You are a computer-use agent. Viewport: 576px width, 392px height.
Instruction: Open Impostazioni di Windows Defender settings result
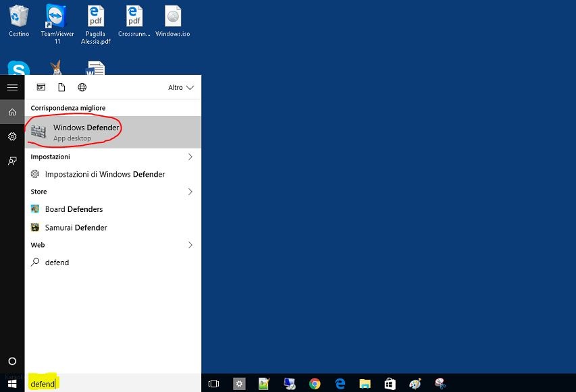pyautogui.click(x=113, y=174)
